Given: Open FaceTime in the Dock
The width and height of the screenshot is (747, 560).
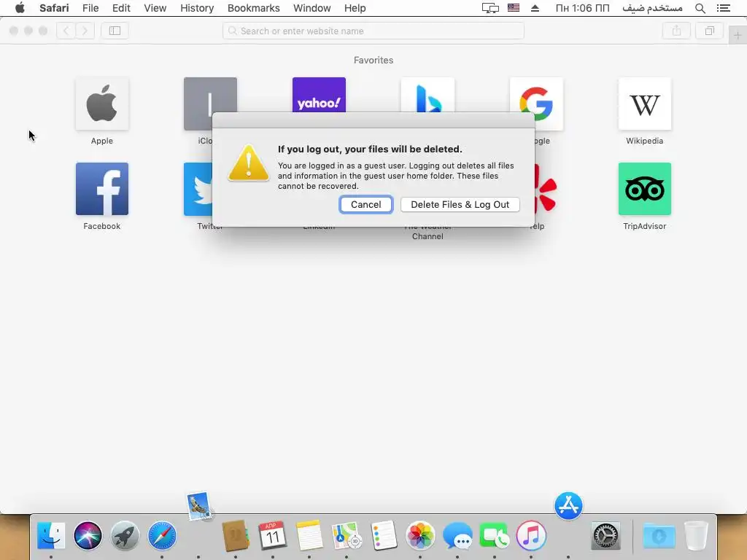Looking at the screenshot, I should pyautogui.click(x=494, y=535).
